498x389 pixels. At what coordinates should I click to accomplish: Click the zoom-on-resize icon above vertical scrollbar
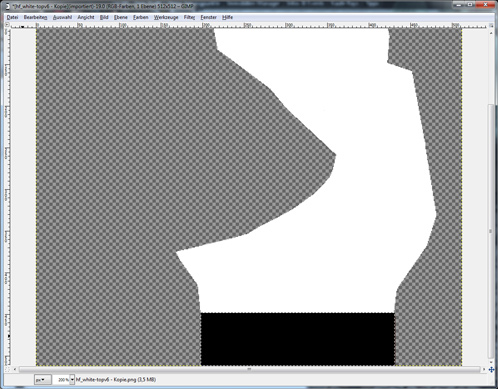tap(491, 25)
